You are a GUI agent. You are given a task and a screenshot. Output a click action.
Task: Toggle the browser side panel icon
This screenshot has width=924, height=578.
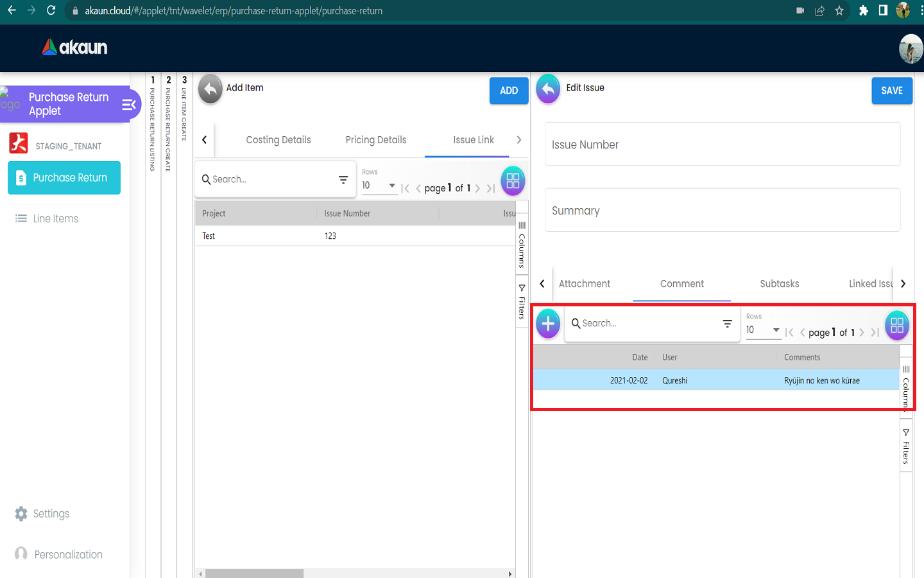point(883,10)
